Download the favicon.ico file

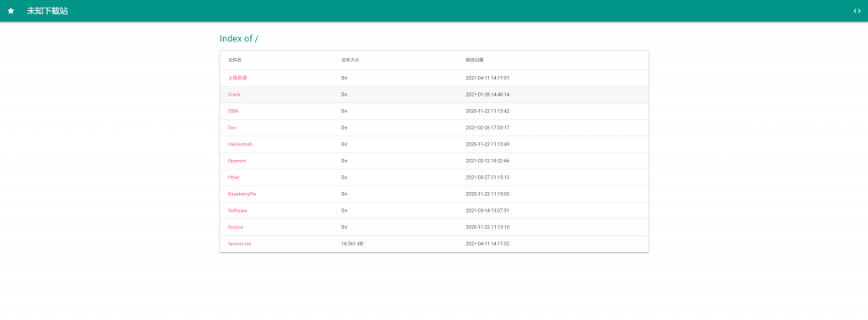pyautogui.click(x=240, y=244)
